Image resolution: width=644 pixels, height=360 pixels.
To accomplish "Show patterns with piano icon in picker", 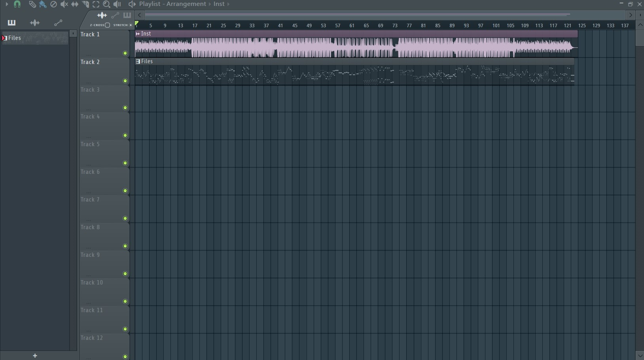I will coord(11,23).
